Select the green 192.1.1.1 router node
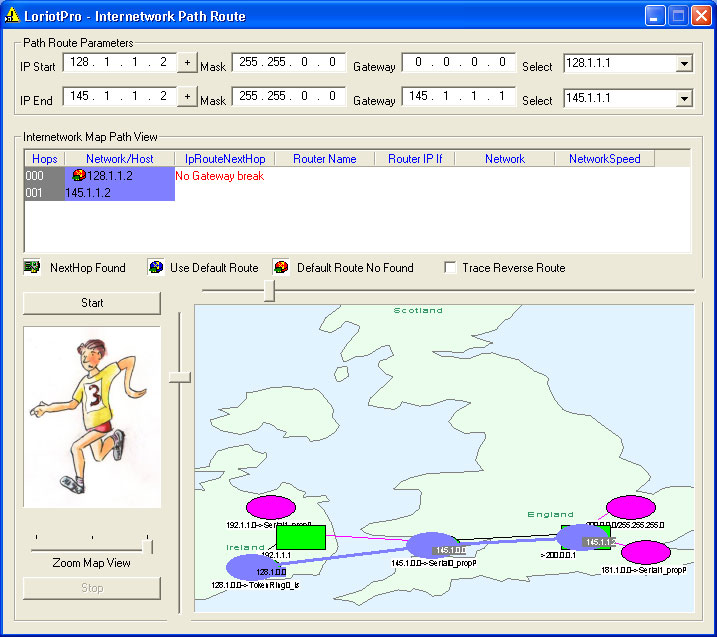The height and width of the screenshot is (637, 717). 301,538
